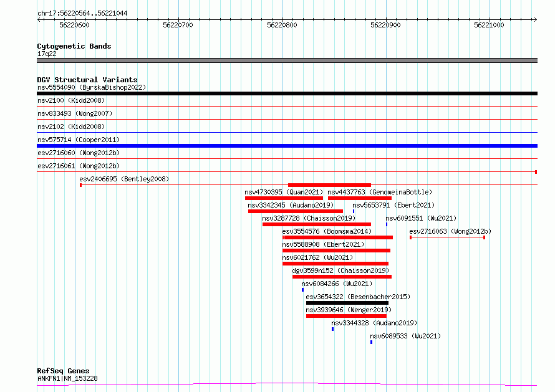Select nsv6084266 (Wu2021) label
The width and height of the screenshot is (555, 392).
coord(337,284)
